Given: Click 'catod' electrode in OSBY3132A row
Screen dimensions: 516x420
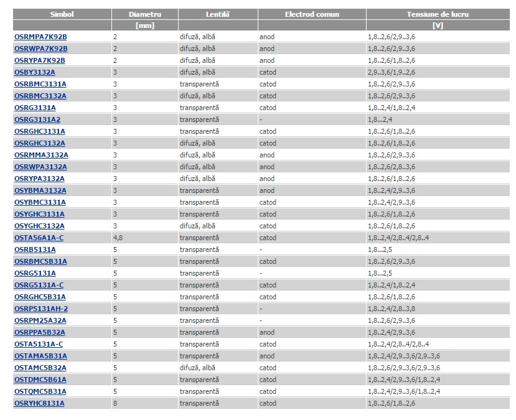Looking at the screenshot, I should (268, 72).
